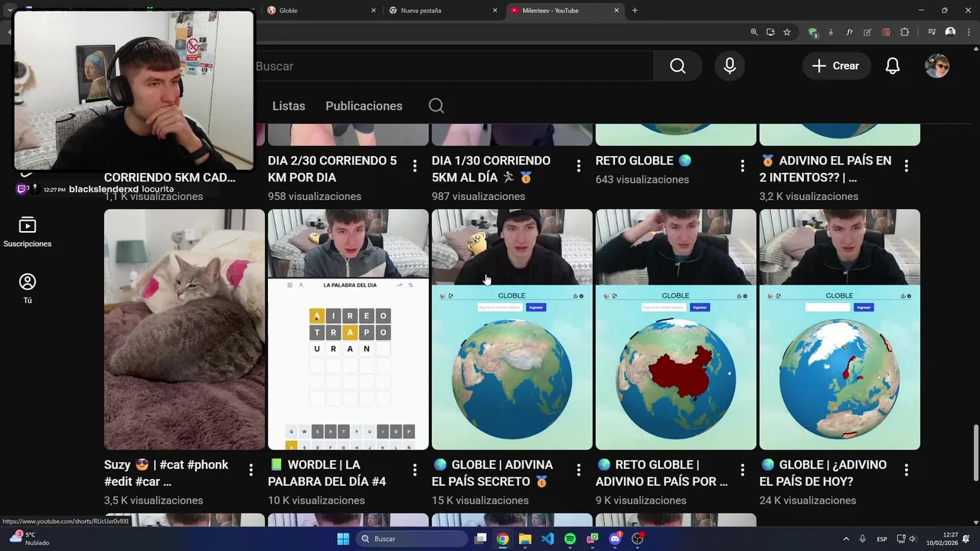980x551 pixels.
Task: Open the 'RETO GLOBLE' video title
Action: (643, 161)
